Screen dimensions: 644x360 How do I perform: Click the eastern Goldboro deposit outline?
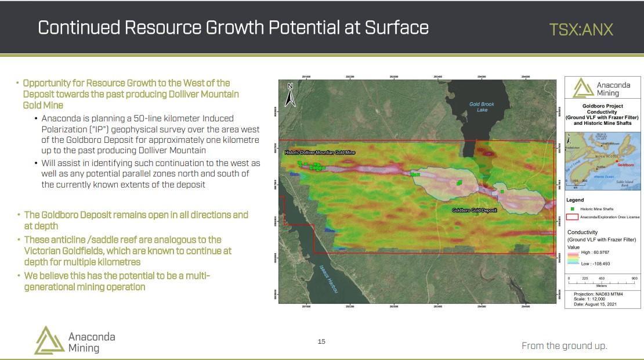(520, 199)
